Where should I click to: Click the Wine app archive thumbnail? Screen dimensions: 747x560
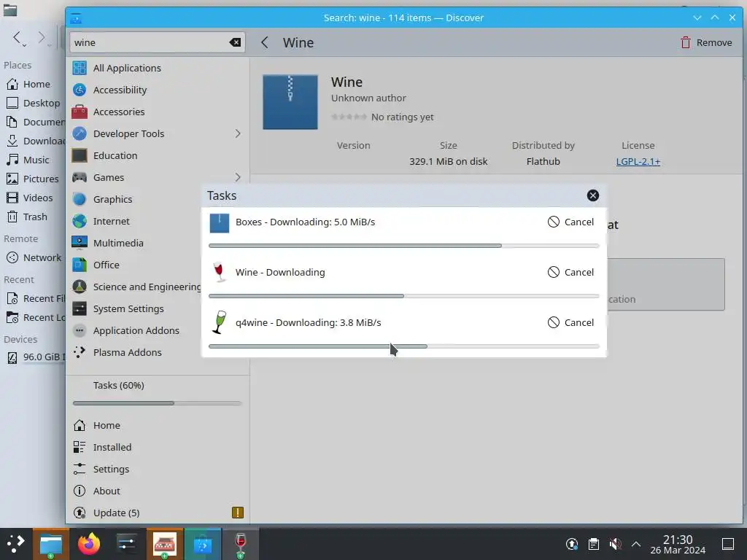click(290, 102)
